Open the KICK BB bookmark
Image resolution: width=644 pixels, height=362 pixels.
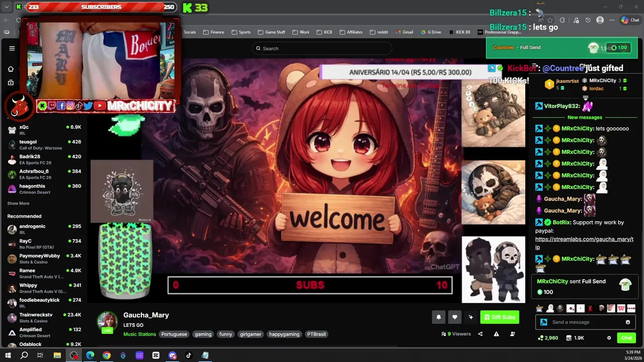click(459, 32)
